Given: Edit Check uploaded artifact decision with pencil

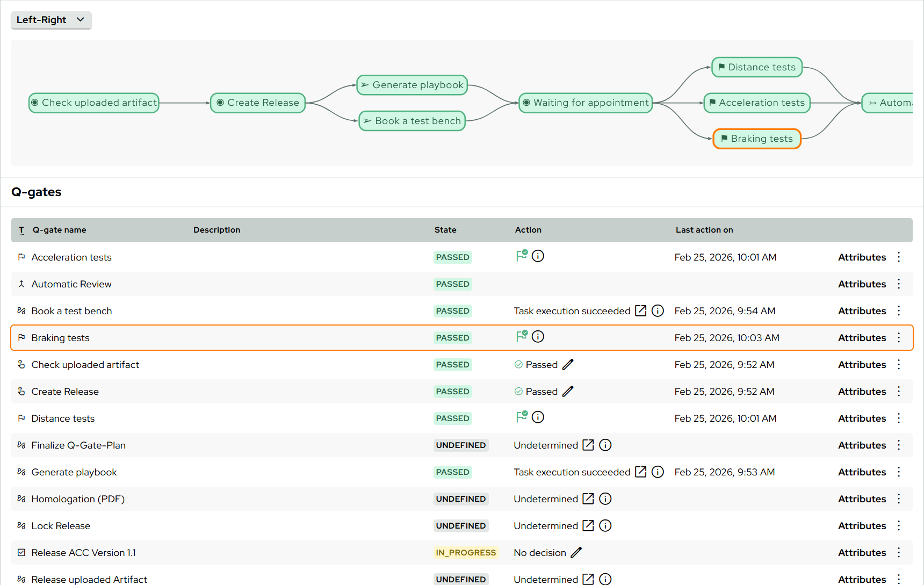Looking at the screenshot, I should [x=568, y=365].
